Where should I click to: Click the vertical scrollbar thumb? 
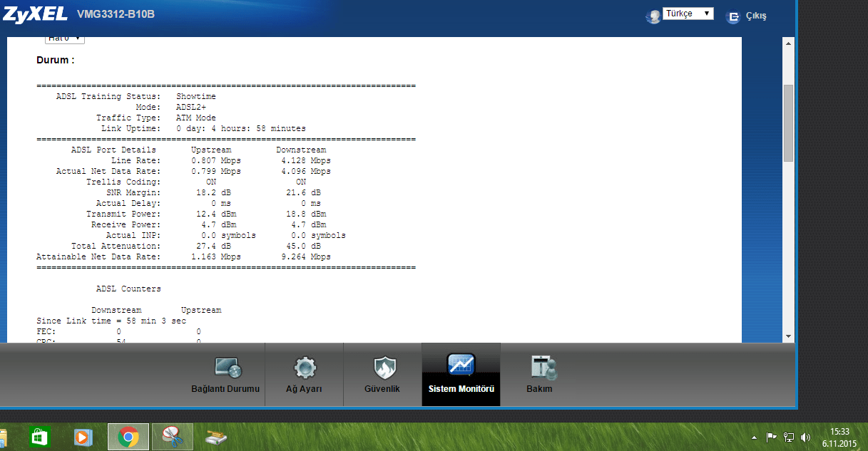pyautogui.click(x=788, y=123)
